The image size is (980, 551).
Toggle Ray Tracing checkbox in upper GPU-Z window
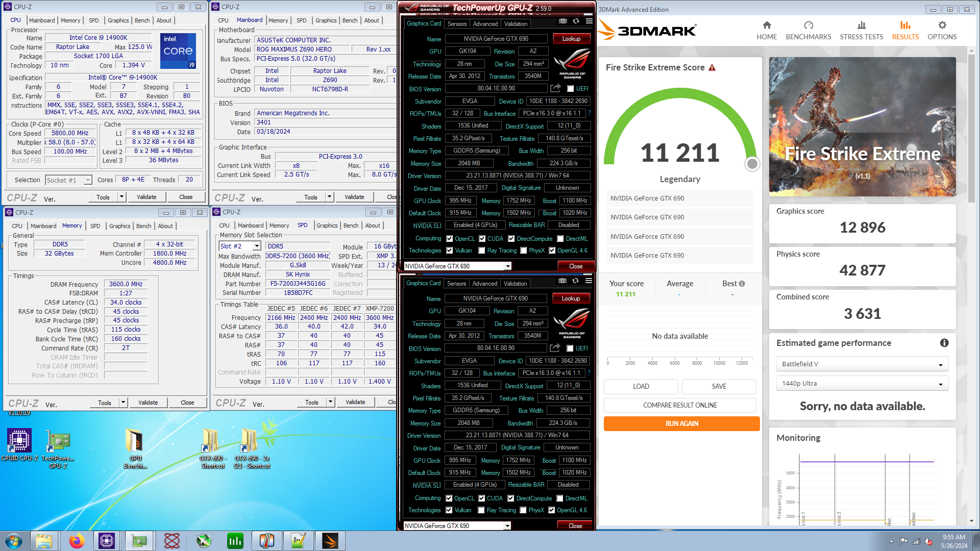(x=481, y=251)
